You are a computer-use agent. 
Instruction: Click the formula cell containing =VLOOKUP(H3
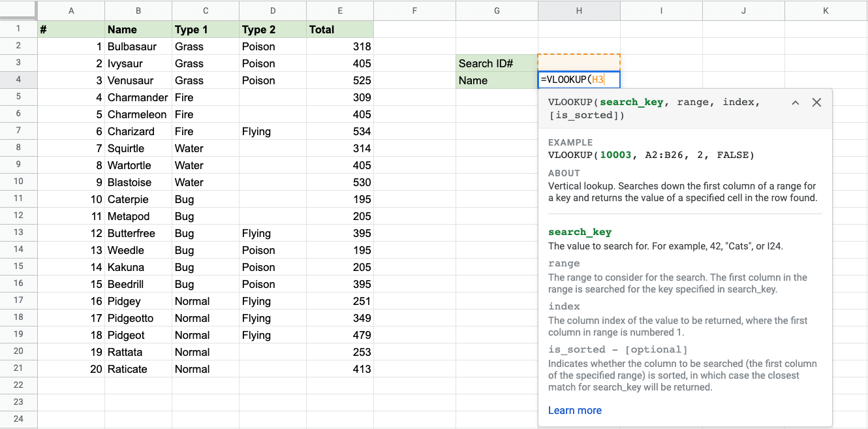[579, 80]
